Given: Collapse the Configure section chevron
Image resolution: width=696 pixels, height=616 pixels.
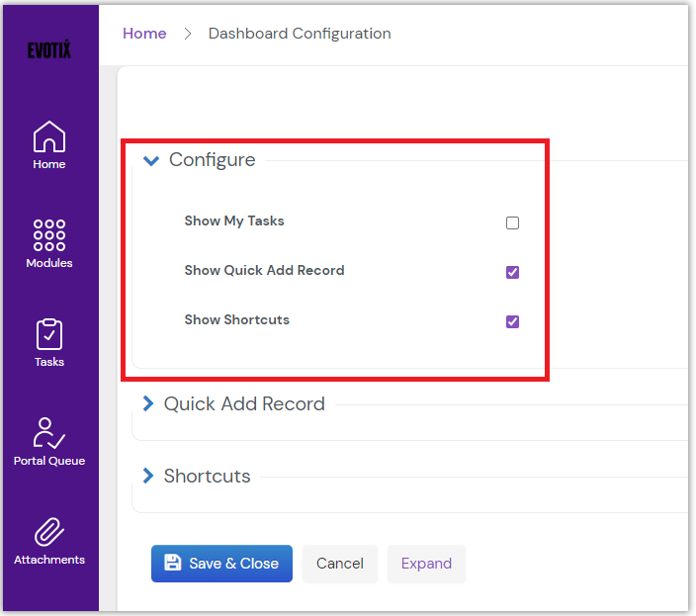Looking at the screenshot, I should point(151,160).
